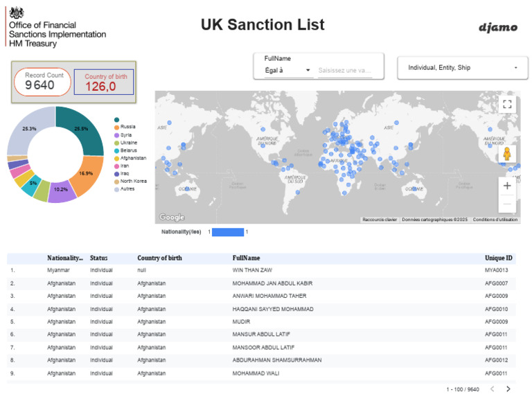This screenshot has width=532, height=399.
Task: Go to next page of table results
Action: tap(508, 389)
